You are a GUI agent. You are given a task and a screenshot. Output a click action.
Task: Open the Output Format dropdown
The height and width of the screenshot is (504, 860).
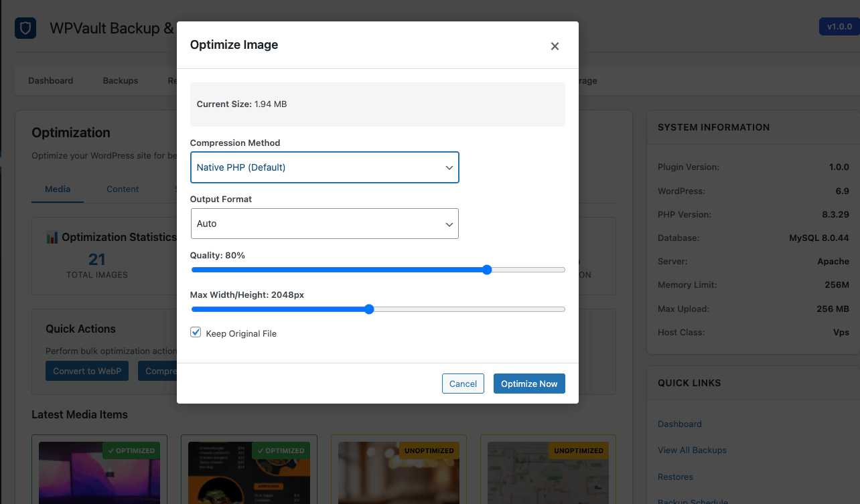325,224
